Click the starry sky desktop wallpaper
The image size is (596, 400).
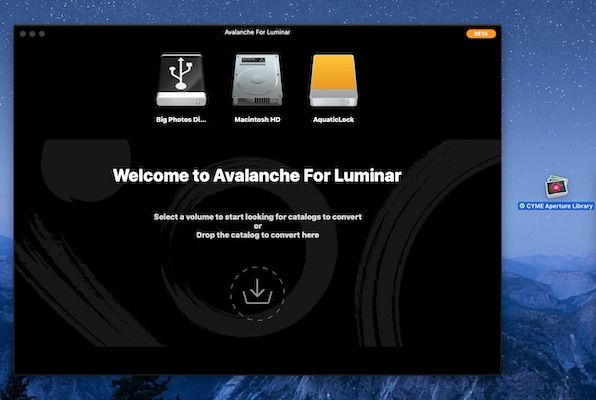point(547,76)
